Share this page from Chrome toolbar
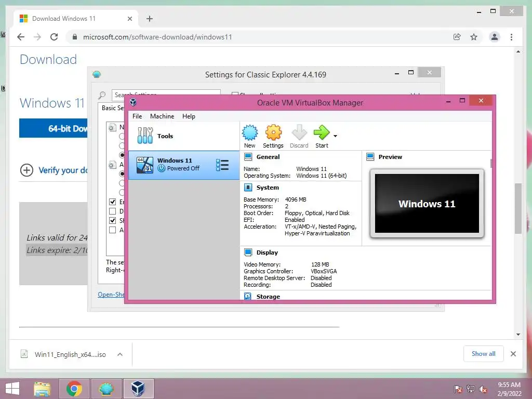Image resolution: width=532 pixels, height=399 pixels. coord(457,37)
